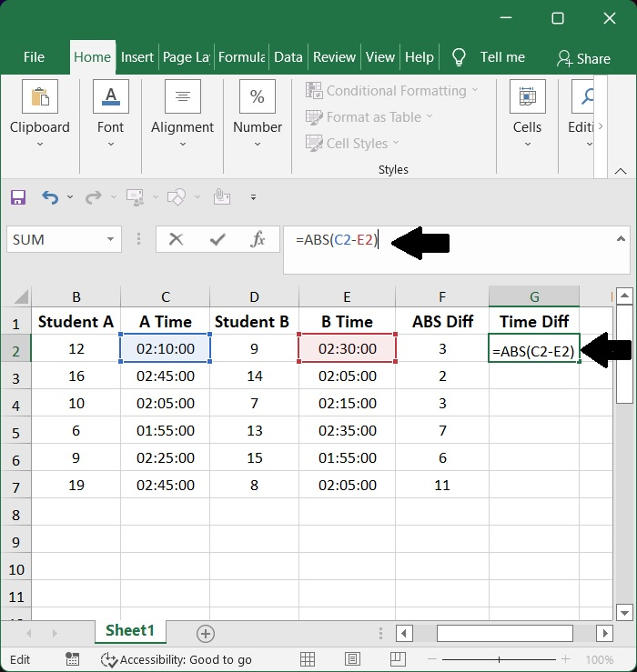The width and height of the screenshot is (637, 672).
Task: Expand the Font group dropdown chevron
Action: [x=111, y=144]
